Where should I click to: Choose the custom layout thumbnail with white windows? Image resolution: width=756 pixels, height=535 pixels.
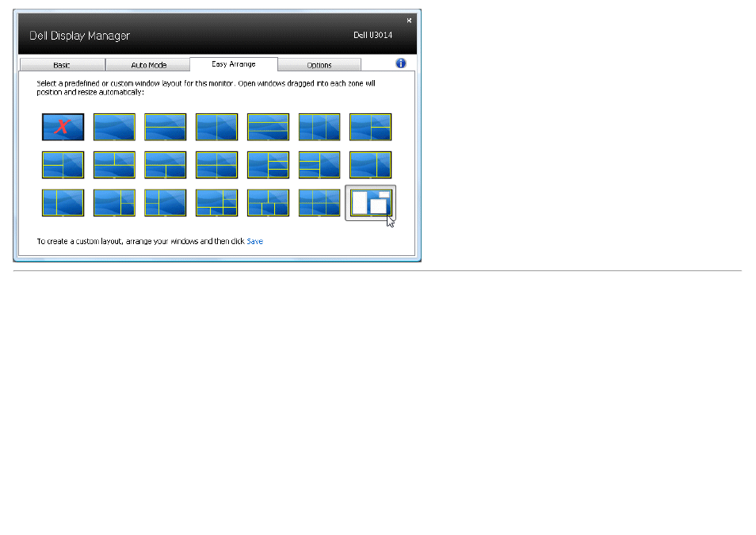(371, 203)
